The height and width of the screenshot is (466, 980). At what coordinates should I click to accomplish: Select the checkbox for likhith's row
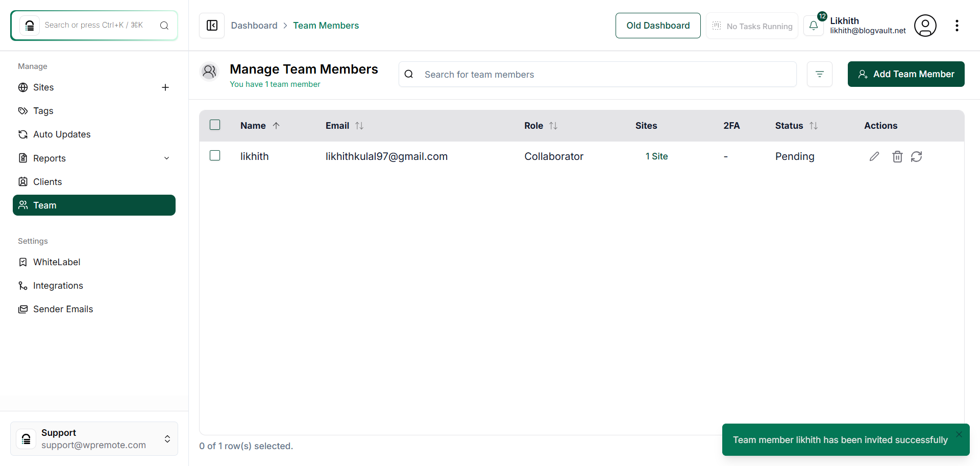coord(215,155)
